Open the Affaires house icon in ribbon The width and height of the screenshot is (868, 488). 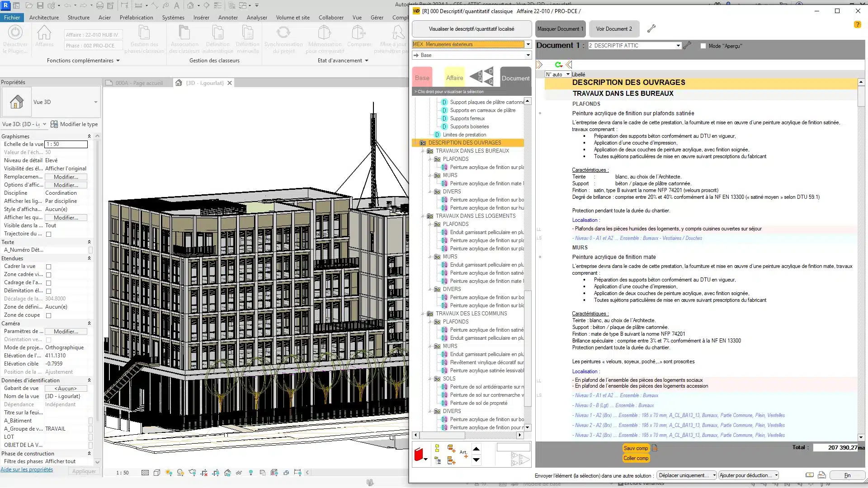44,33
